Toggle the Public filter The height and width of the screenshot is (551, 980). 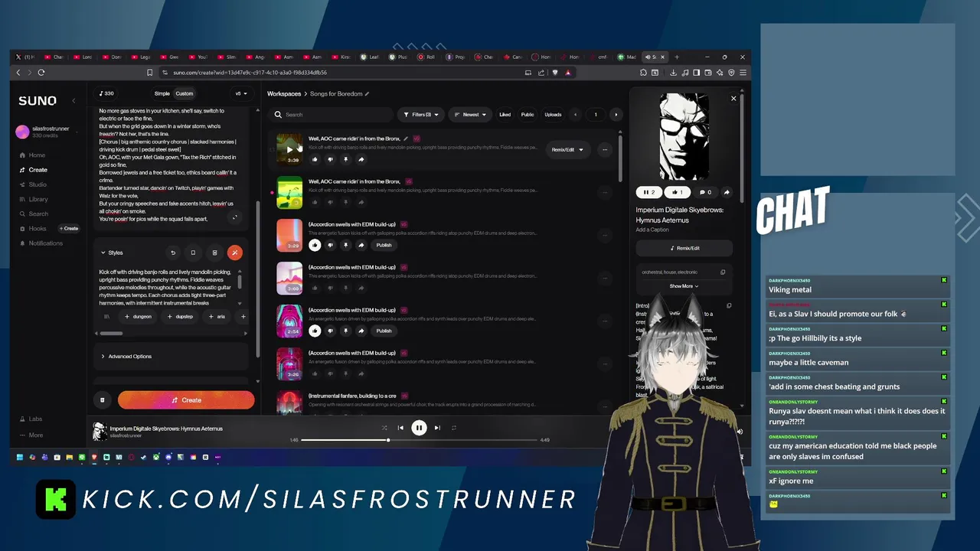pos(528,115)
